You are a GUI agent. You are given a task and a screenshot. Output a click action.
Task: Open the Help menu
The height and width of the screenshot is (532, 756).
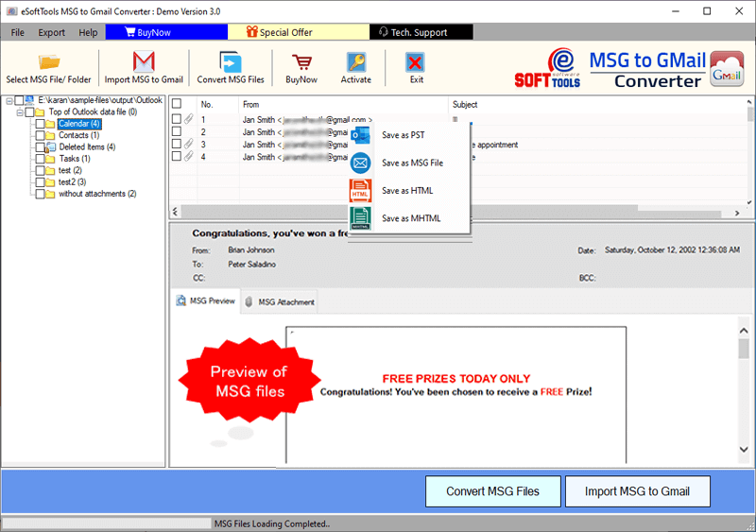tap(88, 32)
